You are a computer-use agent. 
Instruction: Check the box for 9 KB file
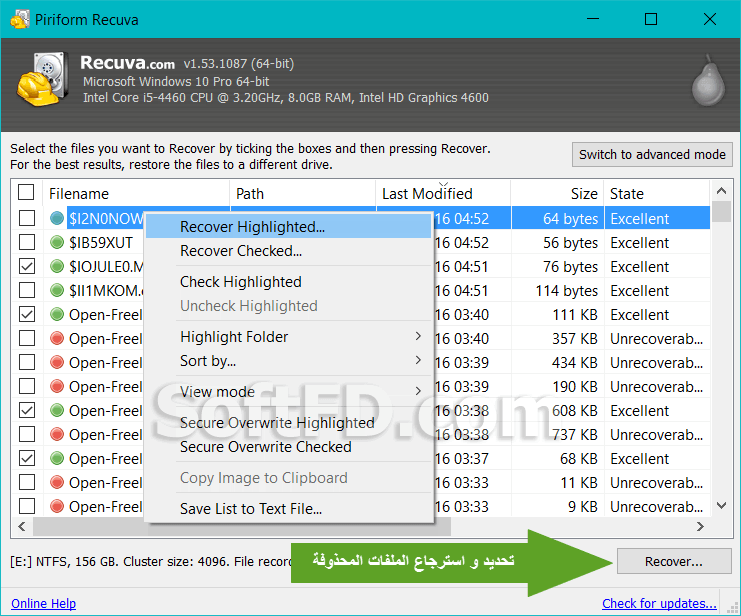pyautogui.click(x=27, y=506)
